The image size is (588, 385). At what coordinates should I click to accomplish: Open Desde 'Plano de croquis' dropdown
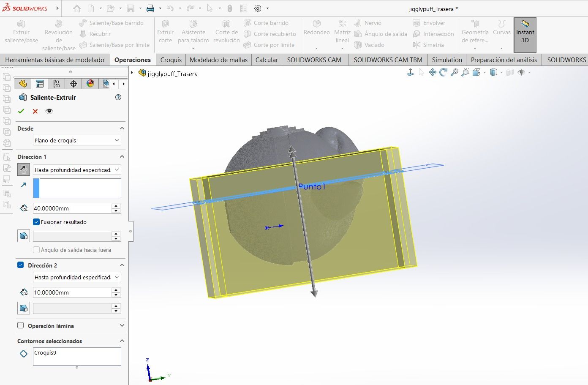click(77, 140)
